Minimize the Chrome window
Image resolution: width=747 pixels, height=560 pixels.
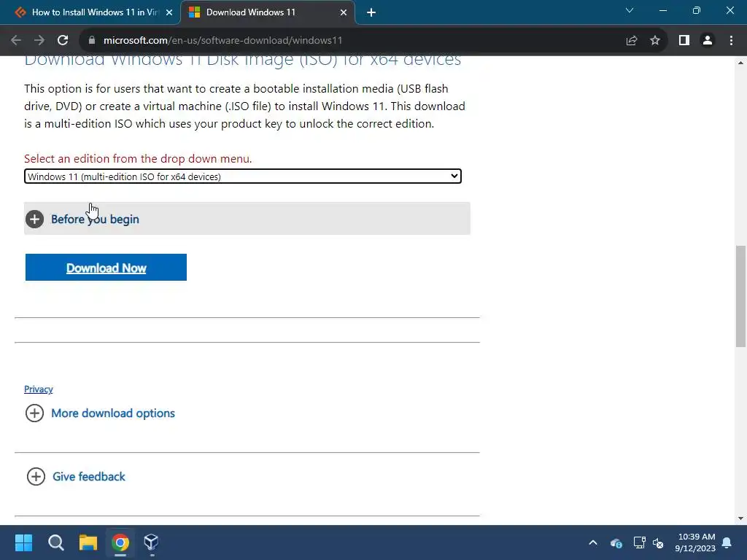coord(663,10)
